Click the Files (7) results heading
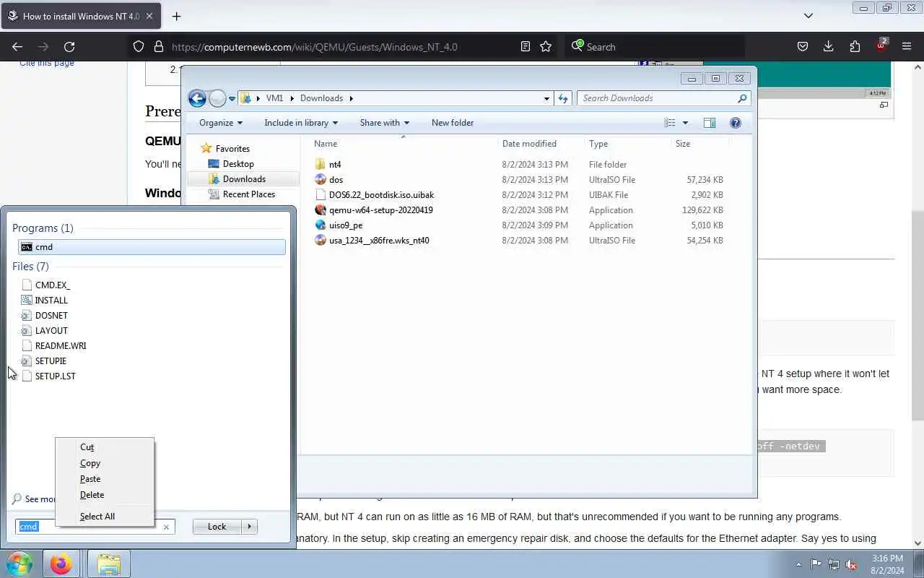The width and height of the screenshot is (924, 578). [x=30, y=267]
